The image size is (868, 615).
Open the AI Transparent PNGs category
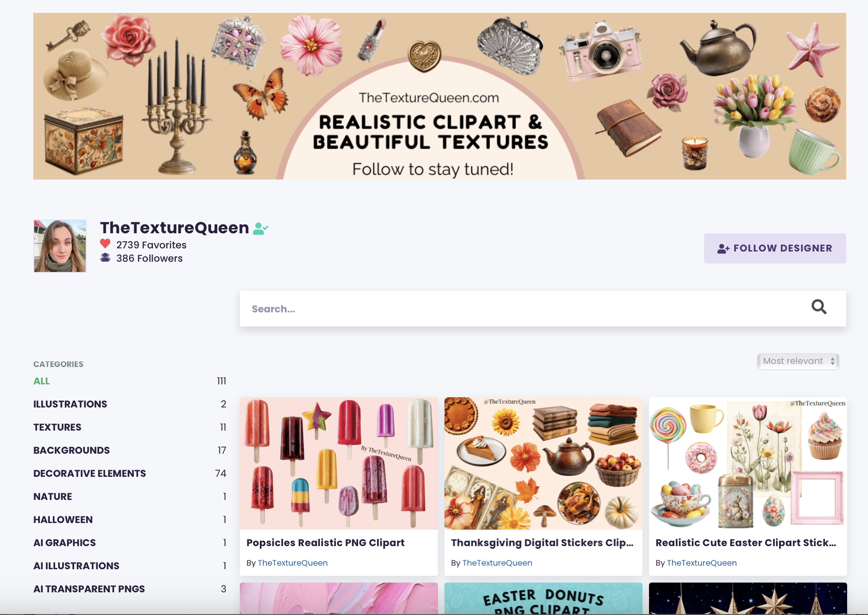(x=89, y=589)
